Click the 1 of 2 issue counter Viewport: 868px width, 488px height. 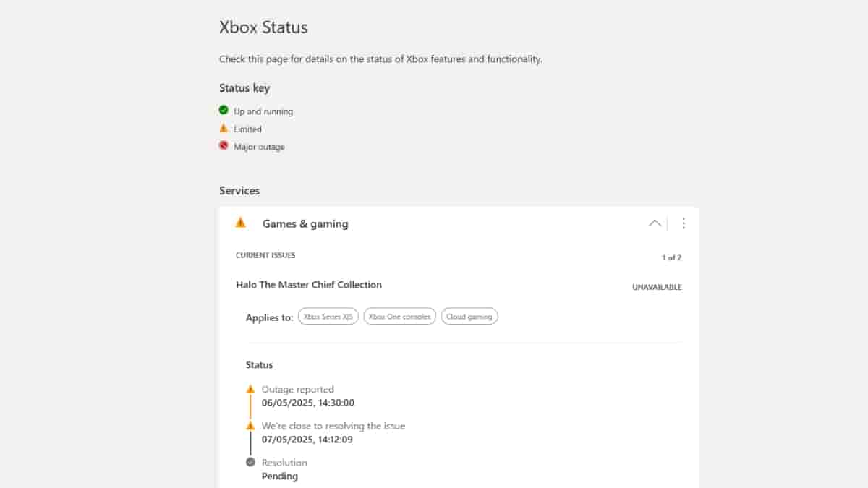[671, 257]
